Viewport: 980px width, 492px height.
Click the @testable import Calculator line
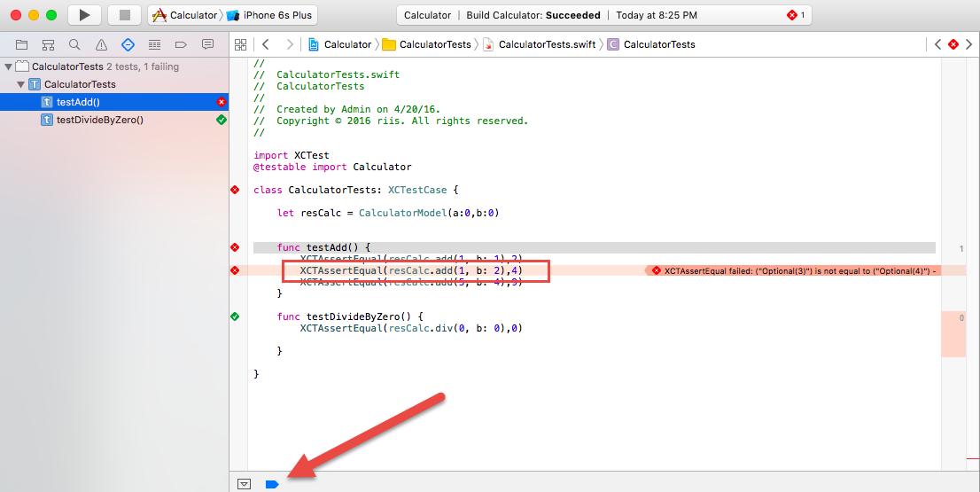tap(332, 167)
